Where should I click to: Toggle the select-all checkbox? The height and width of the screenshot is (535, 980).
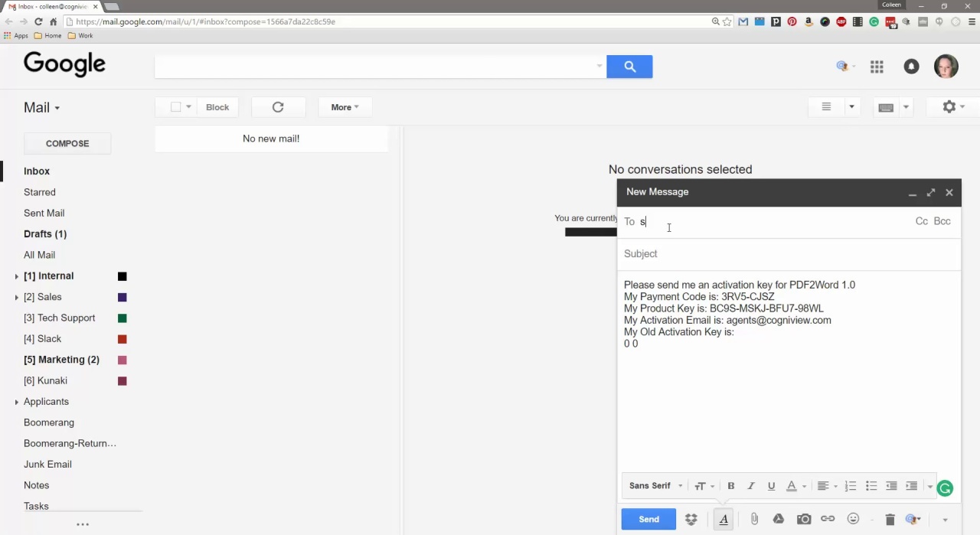tap(176, 107)
